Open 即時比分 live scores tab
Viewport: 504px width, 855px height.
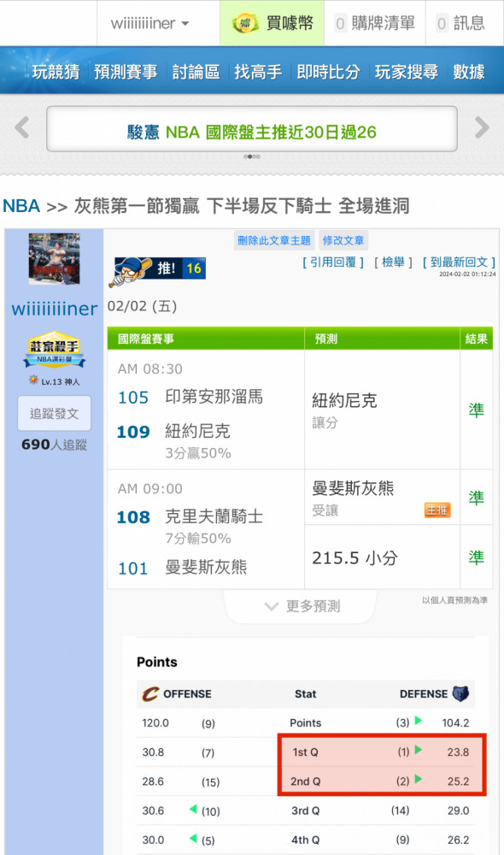click(x=328, y=72)
